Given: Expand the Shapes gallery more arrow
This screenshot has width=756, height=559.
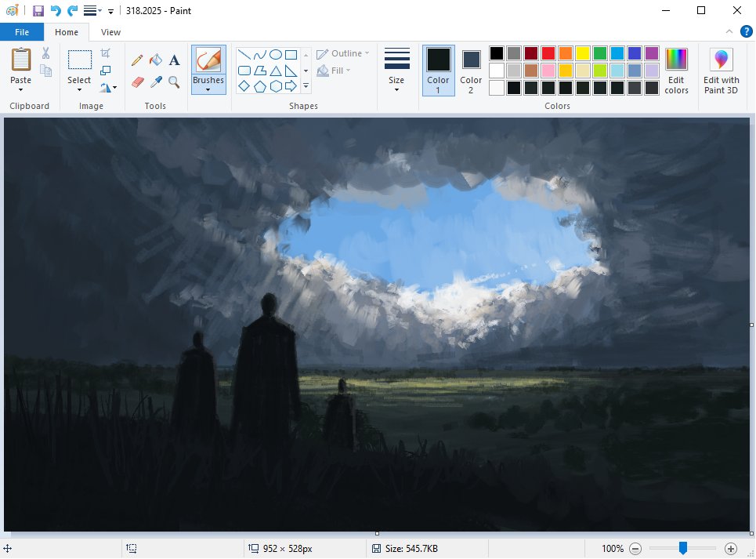Looking at the screenshot, I should pyautogui.click(x=306, y=86).
